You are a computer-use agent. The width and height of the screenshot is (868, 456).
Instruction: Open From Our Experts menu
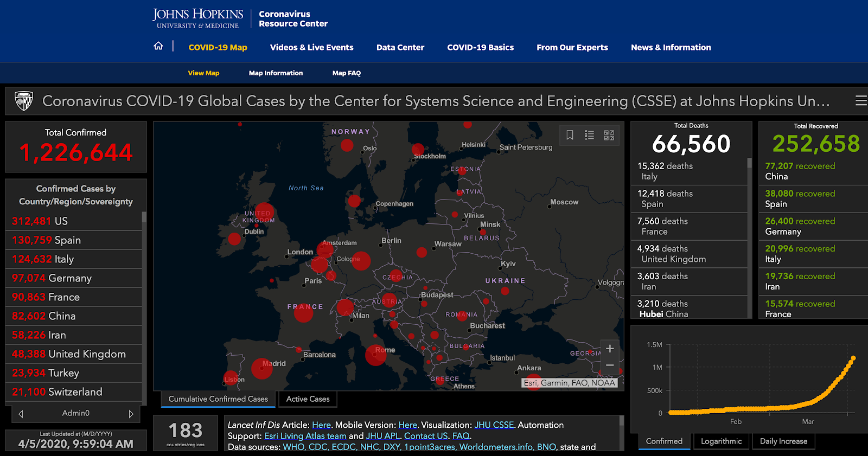click(572, 48)
